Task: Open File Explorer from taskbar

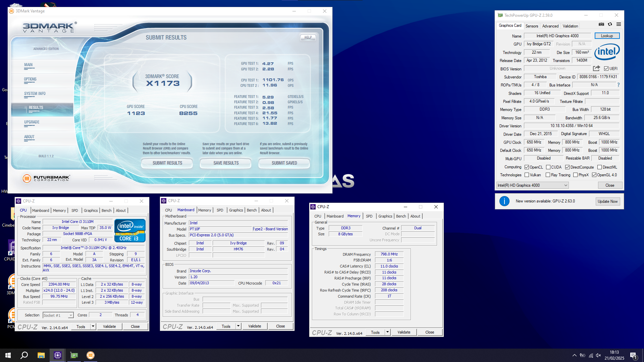Action: 41,355
